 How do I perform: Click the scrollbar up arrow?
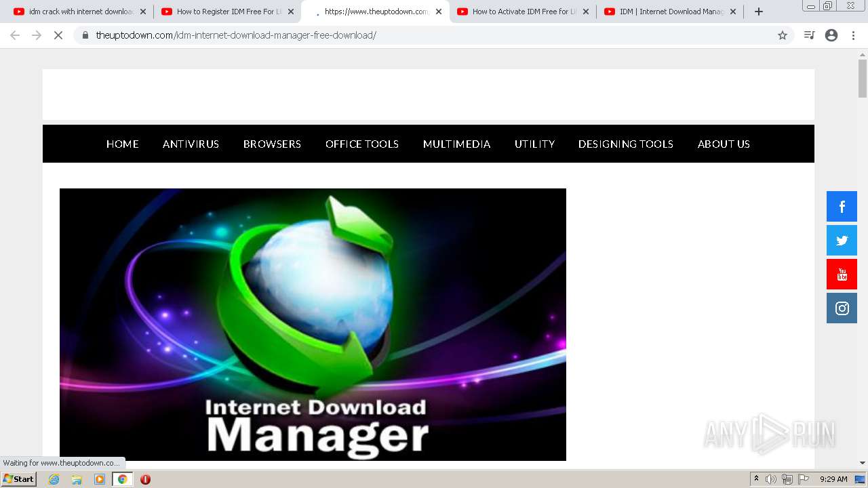click(863, 54)
